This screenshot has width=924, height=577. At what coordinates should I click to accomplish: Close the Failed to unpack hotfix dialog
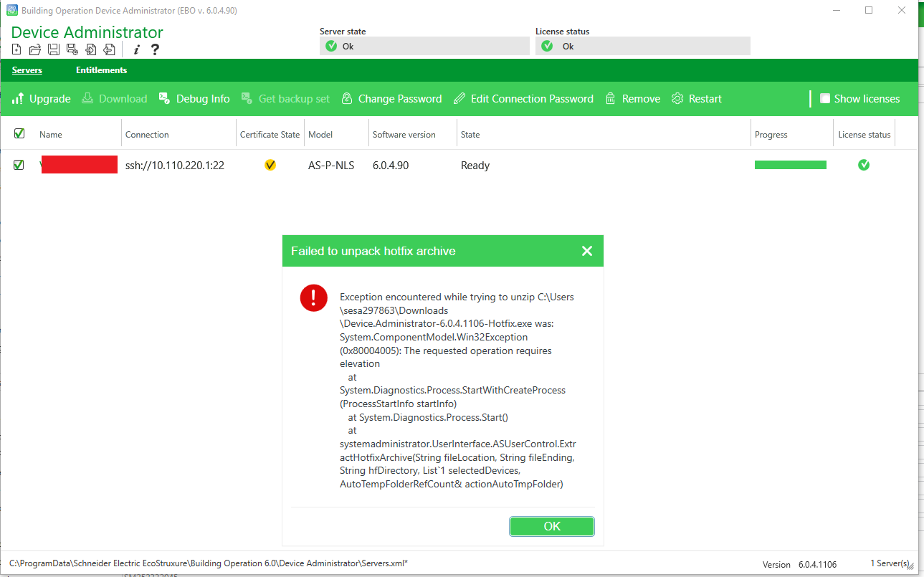click(587, 251)
